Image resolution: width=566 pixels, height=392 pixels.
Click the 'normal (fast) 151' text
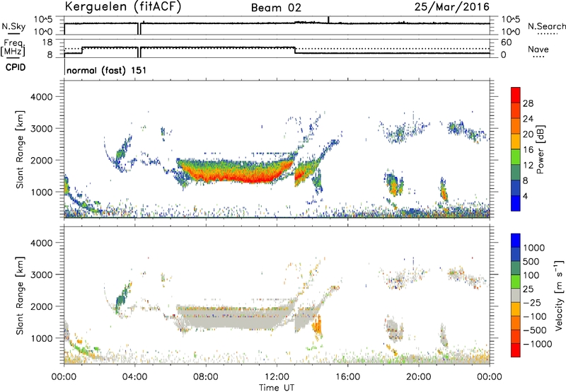(x=107, y=70)
